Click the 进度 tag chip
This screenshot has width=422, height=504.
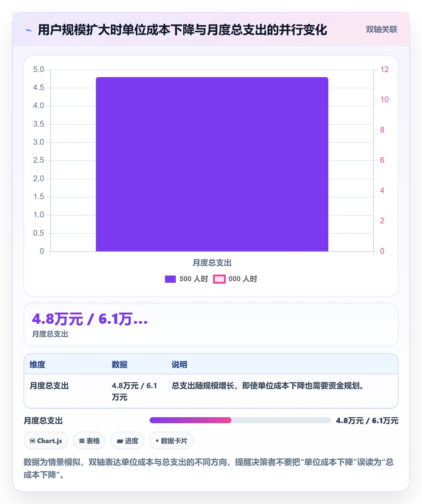[x=127, y=441]
